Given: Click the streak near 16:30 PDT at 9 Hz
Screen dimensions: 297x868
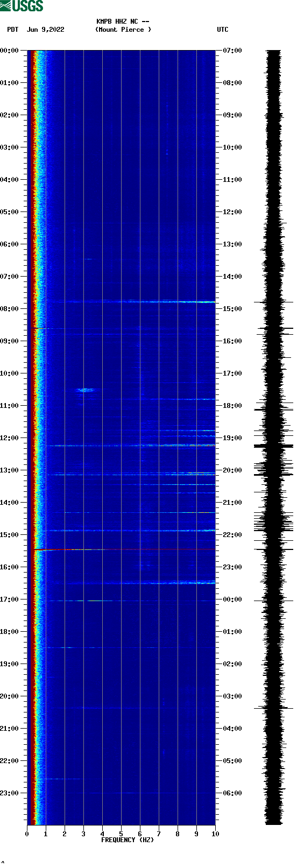Looking at the screenshot, I should pyautogui.click(x=196, y=582).
